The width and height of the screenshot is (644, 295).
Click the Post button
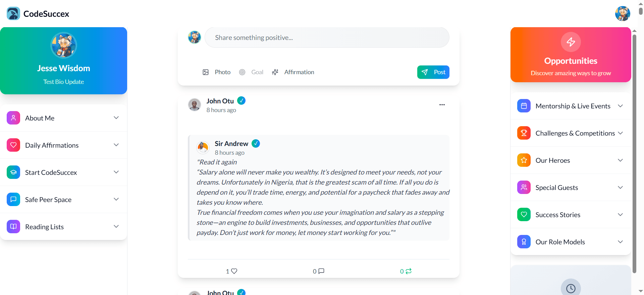[x=433, y=72]
